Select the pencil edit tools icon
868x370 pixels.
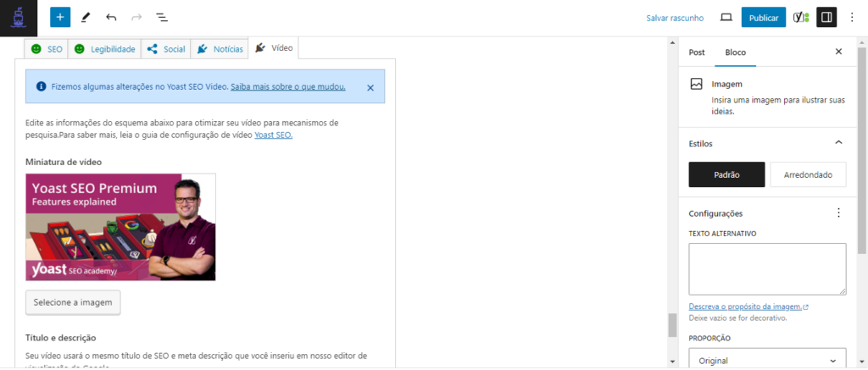coord(86,18)
